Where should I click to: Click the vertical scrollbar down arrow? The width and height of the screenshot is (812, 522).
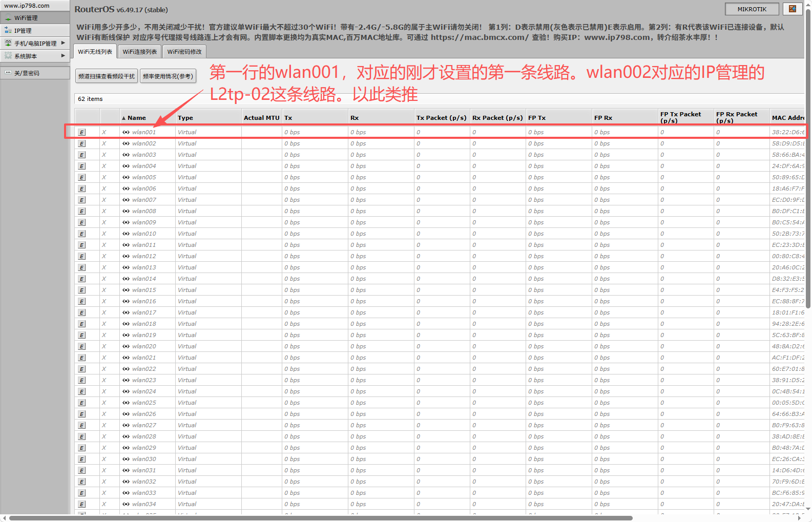[x=808, y=510]
